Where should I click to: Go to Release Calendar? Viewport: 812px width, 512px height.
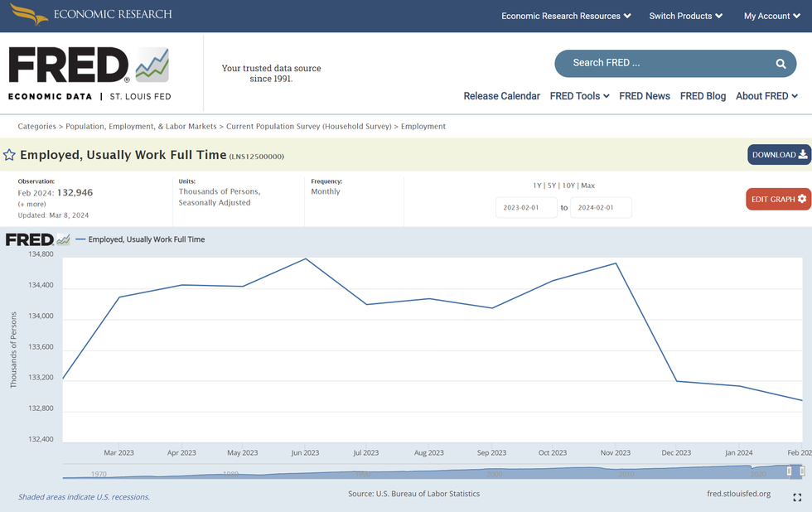pyautogui.click(x=501, y=96)
